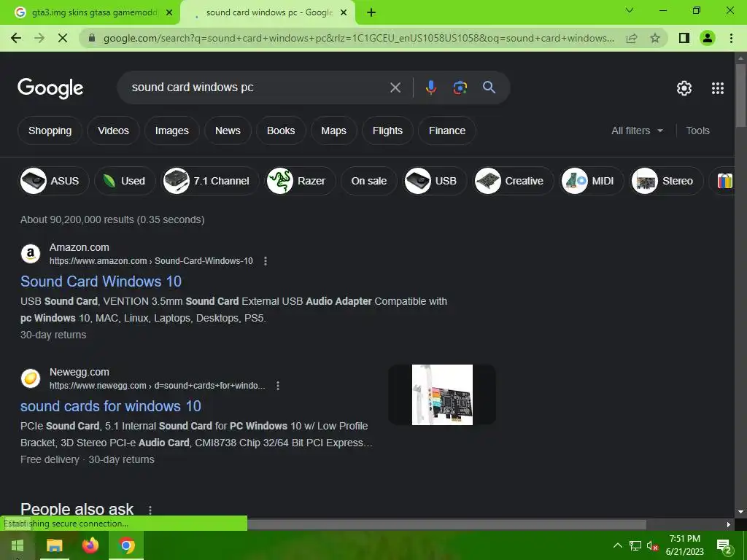This screenshot has width=747, height=560.
Task: Open the Chrome profile avatar
Action: pos(708,38)
